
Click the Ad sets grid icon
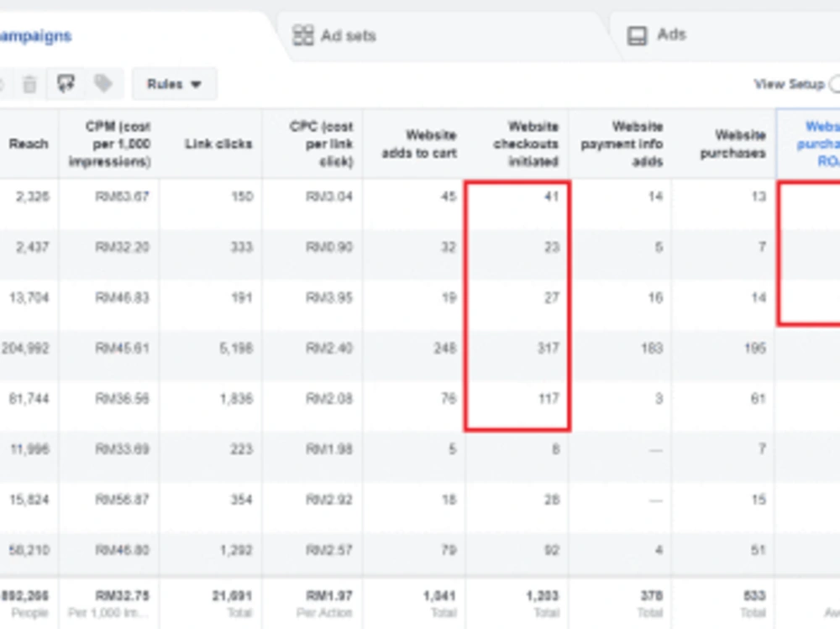[x=302, y=35]
